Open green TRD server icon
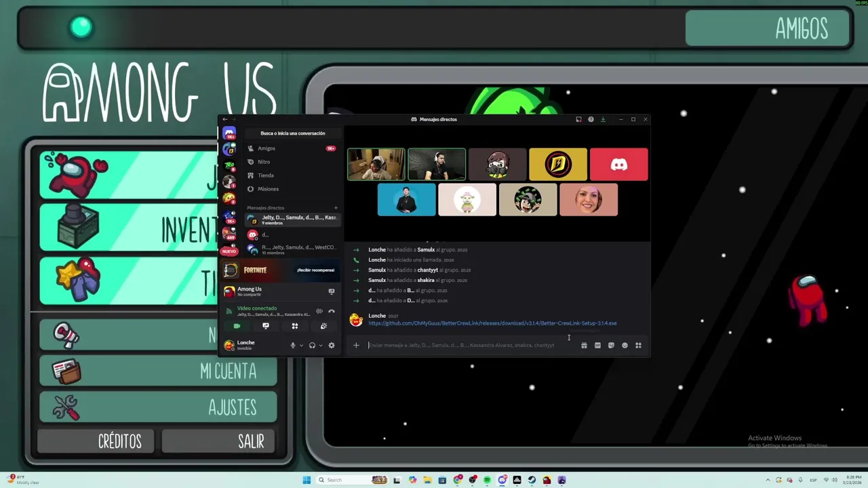 pyautogui.click(x=229, y=165)
